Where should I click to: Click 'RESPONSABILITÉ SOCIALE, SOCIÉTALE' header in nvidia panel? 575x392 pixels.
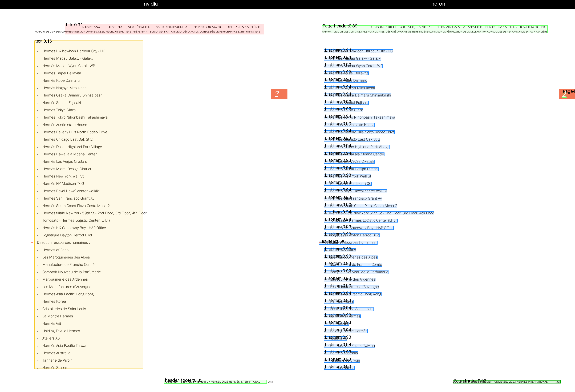click(x=171, y=27)
